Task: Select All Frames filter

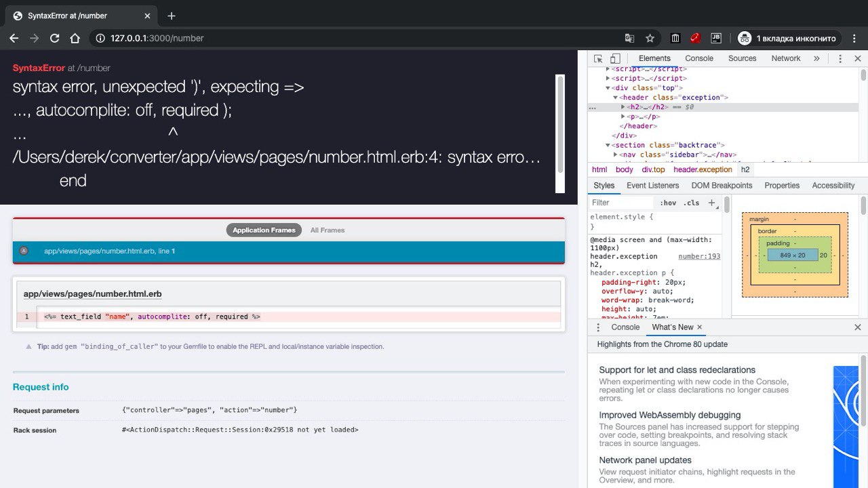Action: 328,230
